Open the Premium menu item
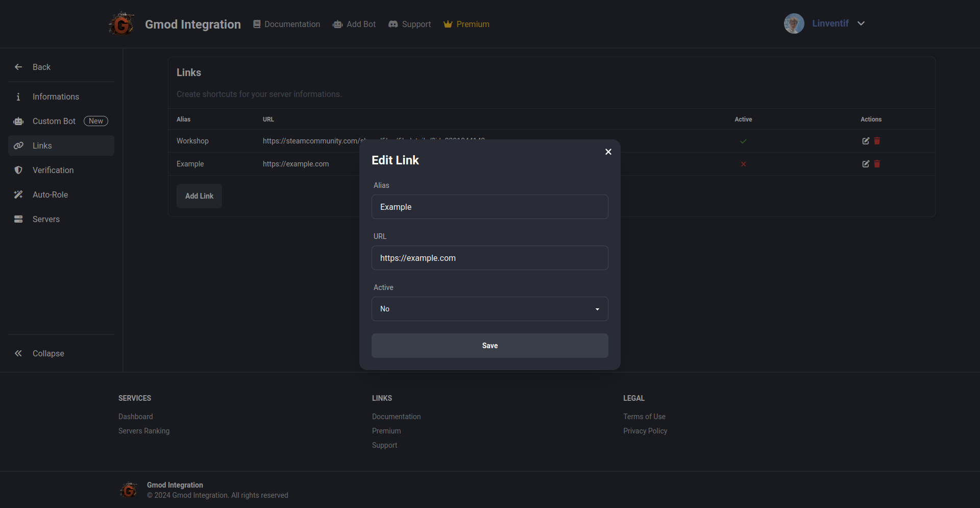Image resolution: width=980 pixels, height=508 pixels. (466, 24)
